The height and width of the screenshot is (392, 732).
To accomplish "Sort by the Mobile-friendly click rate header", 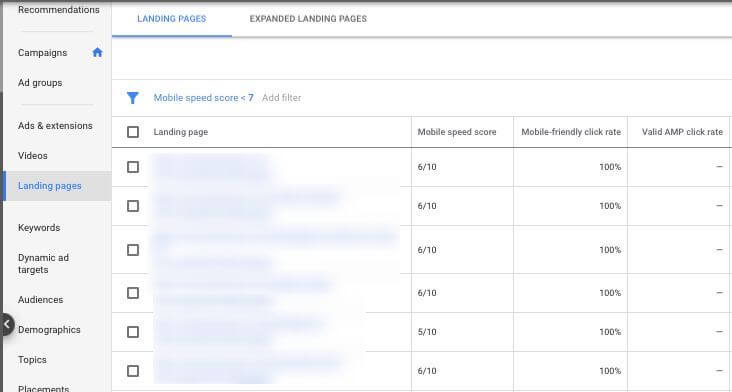I will pyautogui.click(x=571, y=132).
